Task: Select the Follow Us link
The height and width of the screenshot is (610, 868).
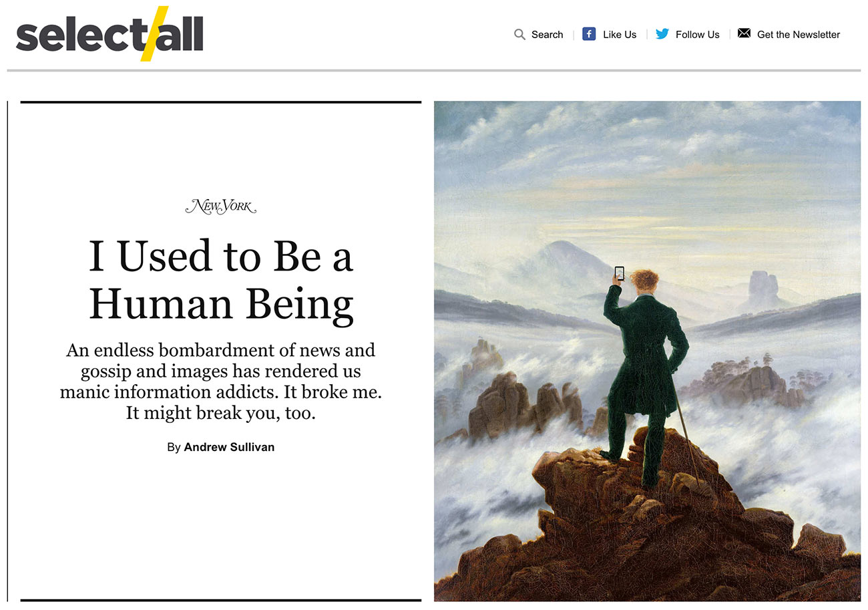Action: coord(697,35)
